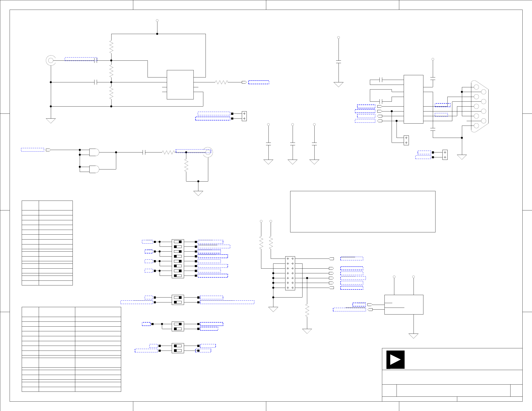Screen dimensions: 532x411
Task: Select the transceiver IC body beside the DB9 connector
Action: (413, 99)
